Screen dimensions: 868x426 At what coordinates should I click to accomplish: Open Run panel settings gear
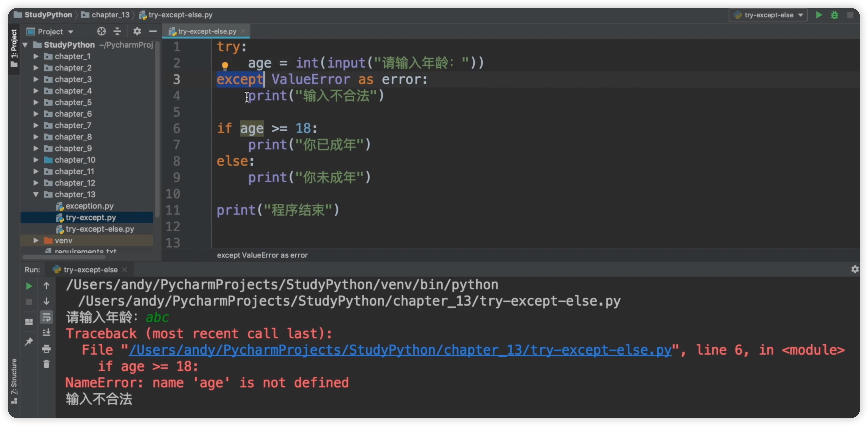pos(855,269)
